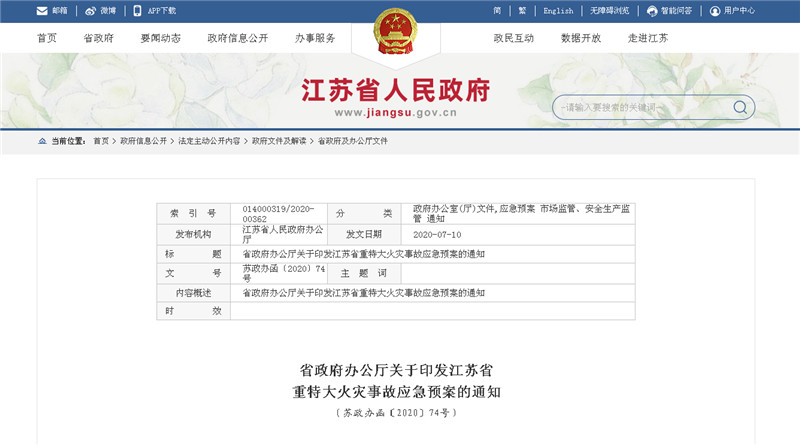The image size is (800, 445).
Task: Click the English language link
Action: point(558,11)
